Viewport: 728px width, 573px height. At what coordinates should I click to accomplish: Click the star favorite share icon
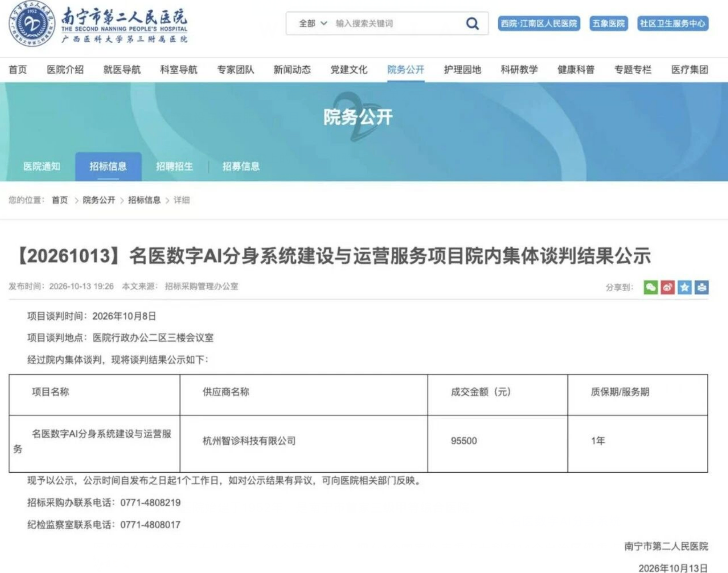[684, 287]
